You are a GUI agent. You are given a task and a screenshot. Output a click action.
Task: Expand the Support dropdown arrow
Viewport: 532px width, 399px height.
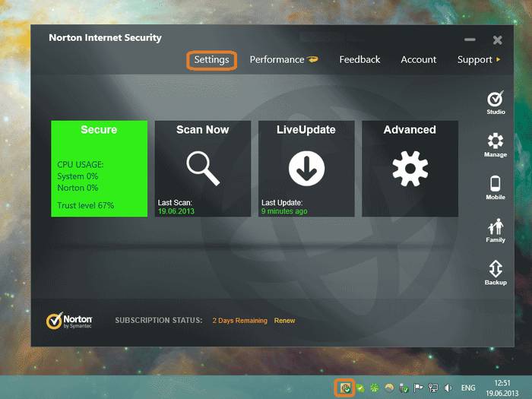(499, 60)
